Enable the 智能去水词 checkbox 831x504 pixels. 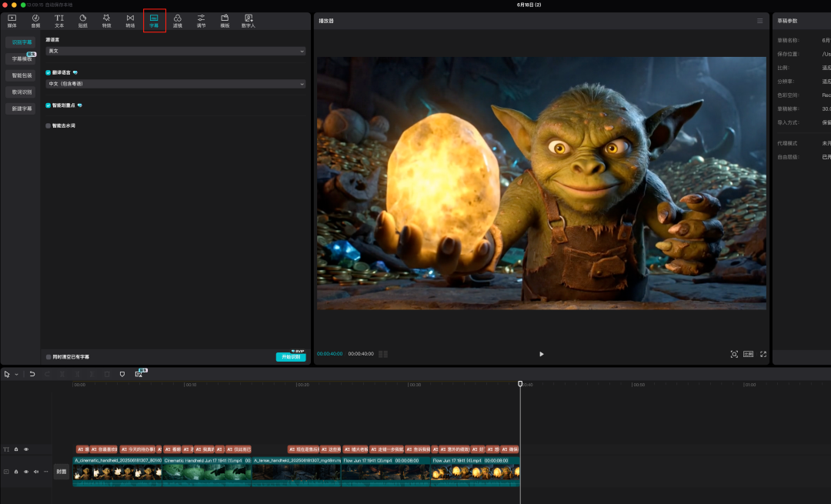(48, 125)
